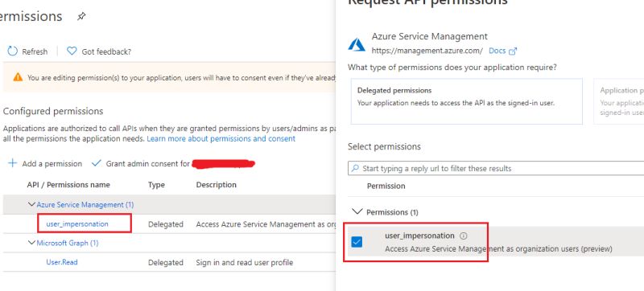Open Azure Service Management (1) link
Image resolution: width=644 pixels, height=291 pixels.
[85, 204]
